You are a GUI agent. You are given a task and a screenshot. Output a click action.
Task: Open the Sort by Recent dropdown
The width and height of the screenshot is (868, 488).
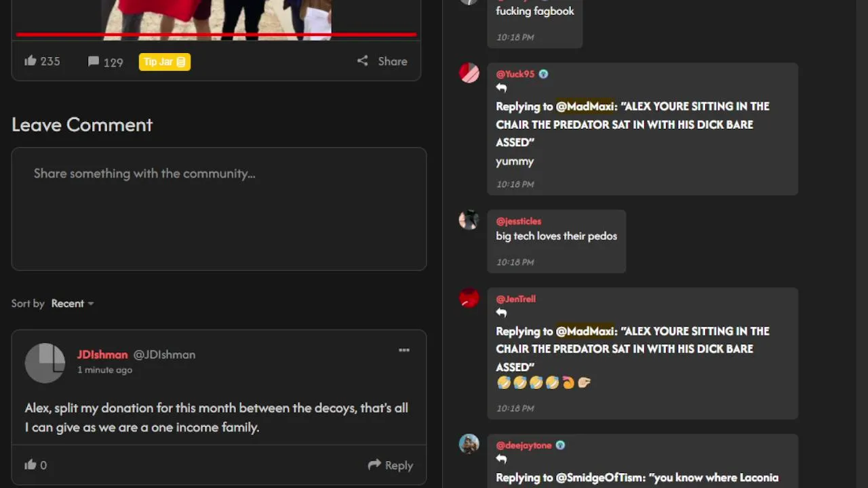pyautogui.click(x=73, y=304)
